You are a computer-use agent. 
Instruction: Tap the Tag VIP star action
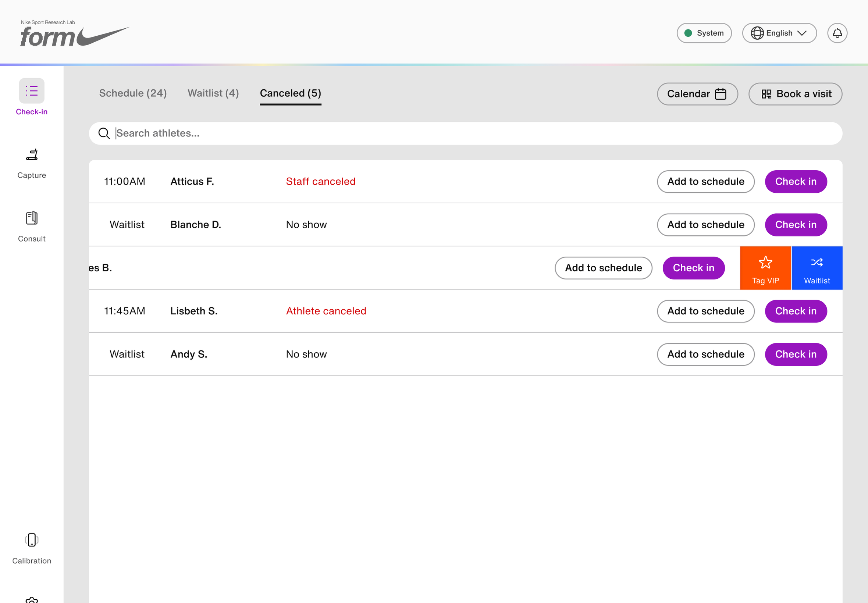(765, 268)
